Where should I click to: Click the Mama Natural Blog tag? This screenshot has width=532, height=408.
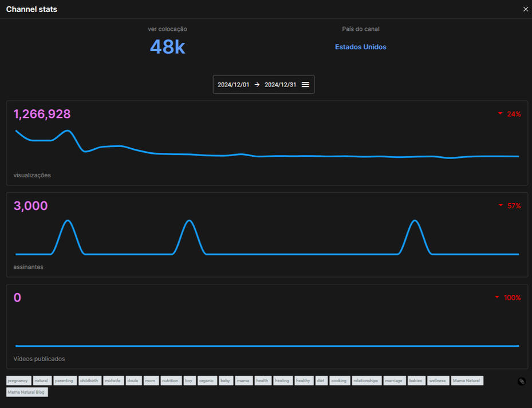coord(27,392)
